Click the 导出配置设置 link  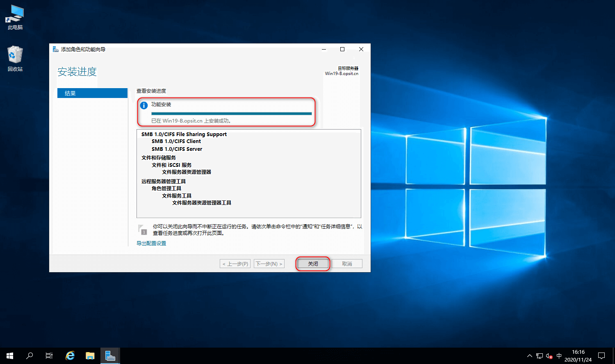click(x=151, y=243)
